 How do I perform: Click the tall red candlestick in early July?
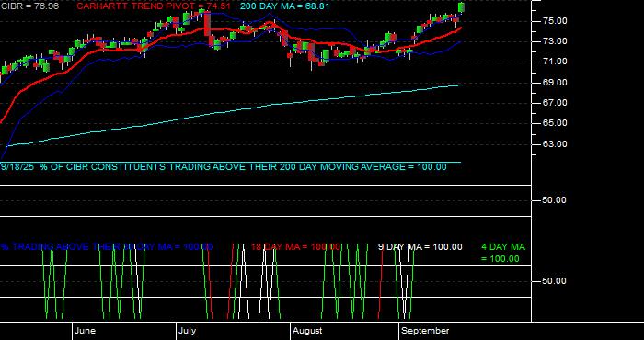[207, 24]
